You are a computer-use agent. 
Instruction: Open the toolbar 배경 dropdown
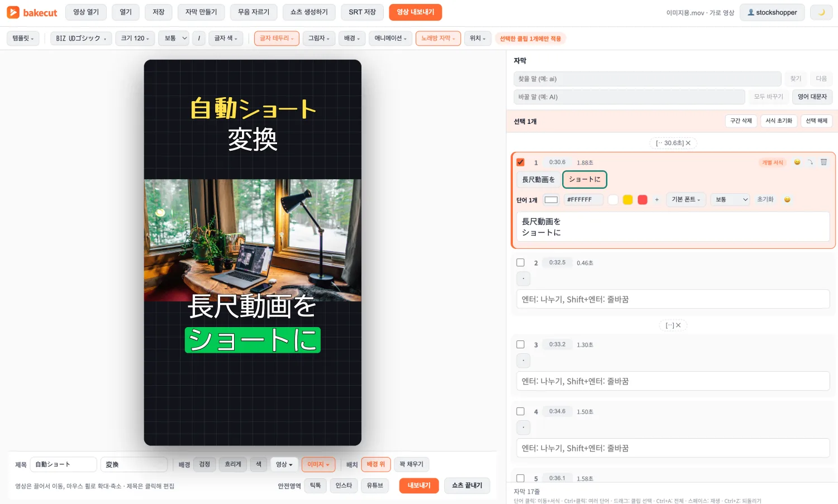[x=352, y=39]
